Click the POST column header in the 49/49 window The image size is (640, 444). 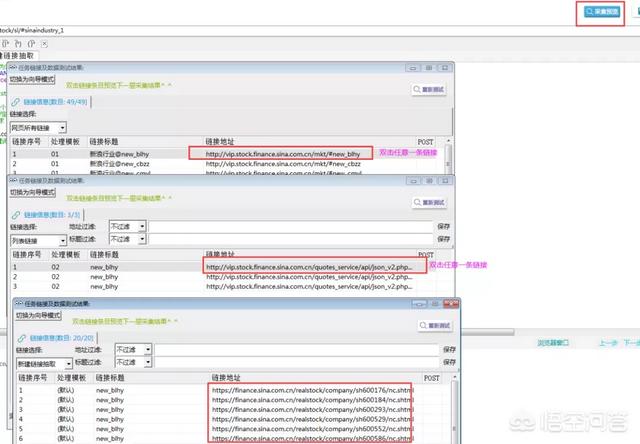click(425, 142)
